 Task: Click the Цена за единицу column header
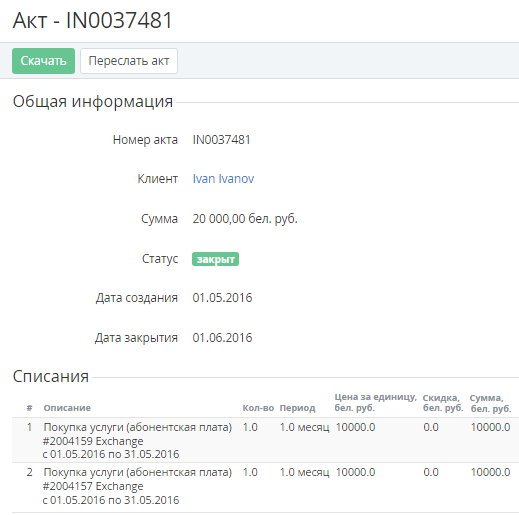coord(376,402)
